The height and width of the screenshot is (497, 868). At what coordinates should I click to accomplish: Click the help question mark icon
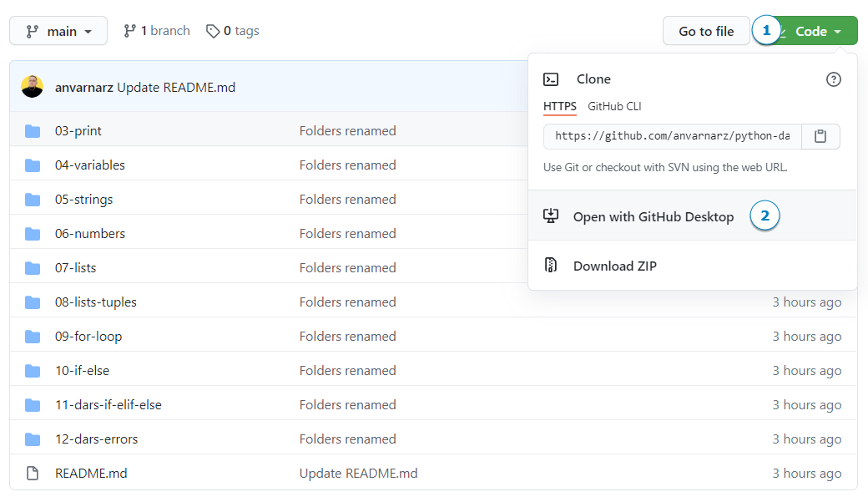click(x=833, y=79)
